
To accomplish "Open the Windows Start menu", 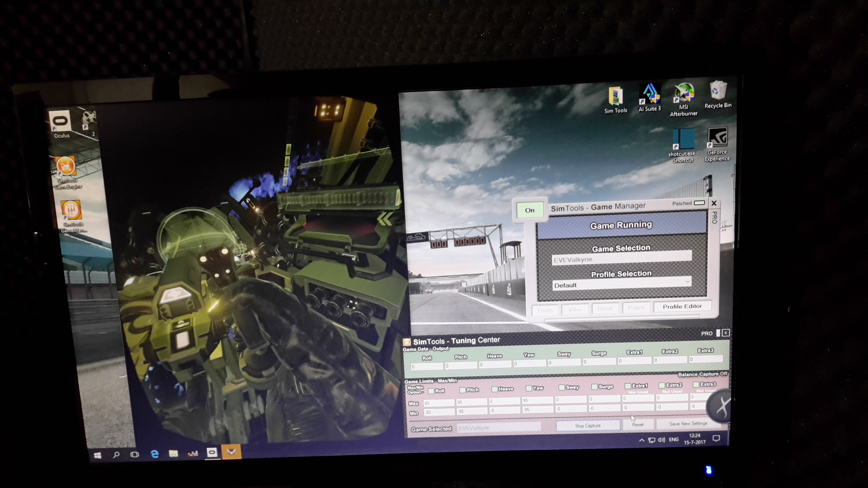I will (x=98, y=455).
